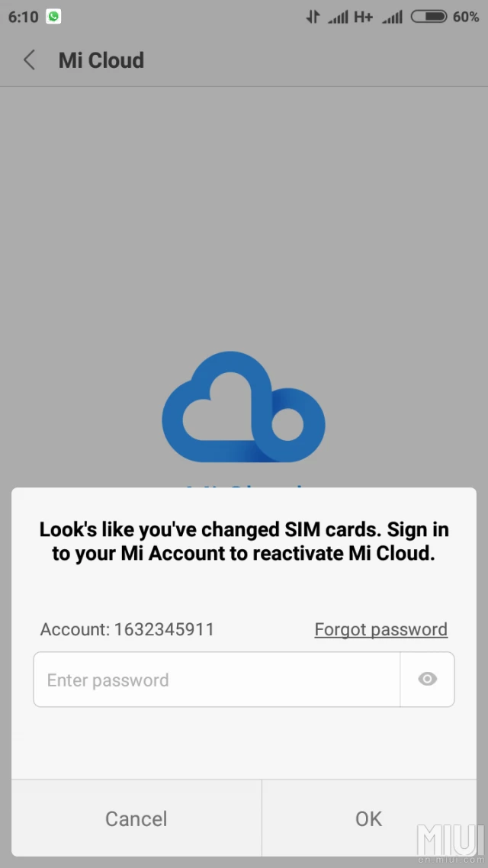Screen dimensions: 488x868
Task: Open the WhatsApp notification icon
Action: 52,15
